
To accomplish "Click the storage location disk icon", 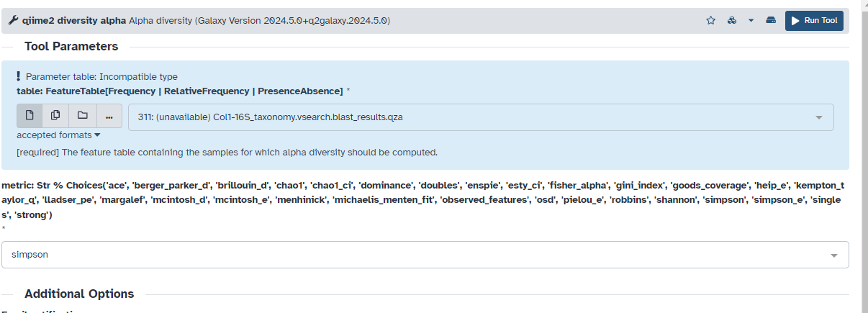I will coord(771,21).
